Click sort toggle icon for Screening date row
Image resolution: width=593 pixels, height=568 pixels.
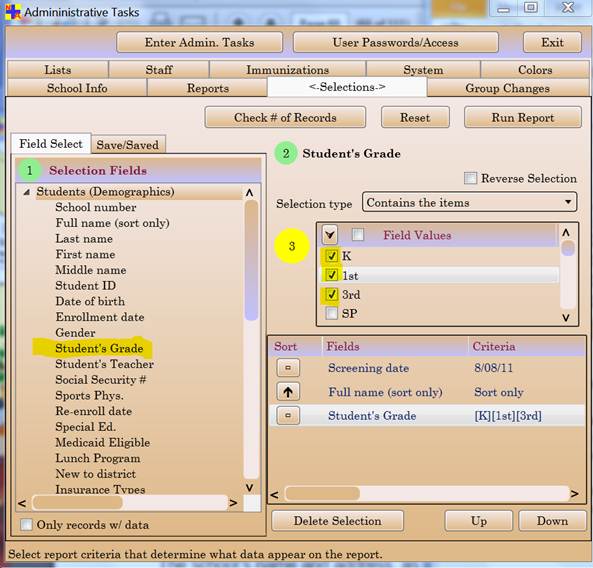point(288,368)
